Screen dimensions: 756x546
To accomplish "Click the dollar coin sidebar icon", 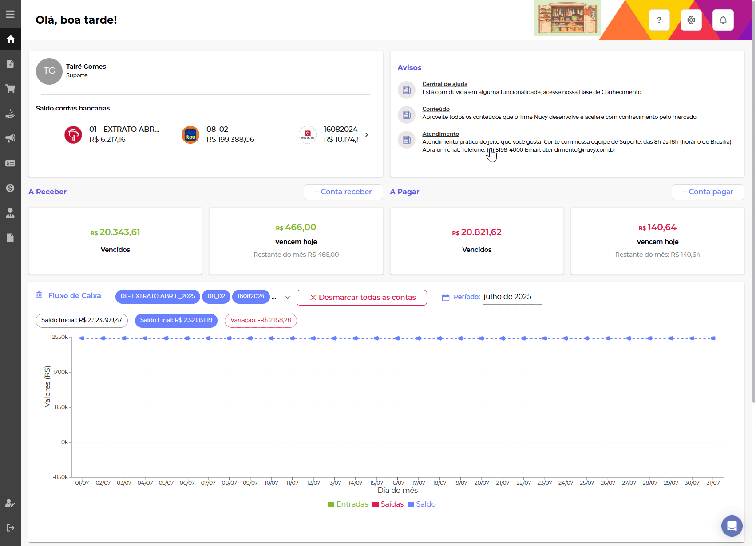I will click(x=10, y=188).
